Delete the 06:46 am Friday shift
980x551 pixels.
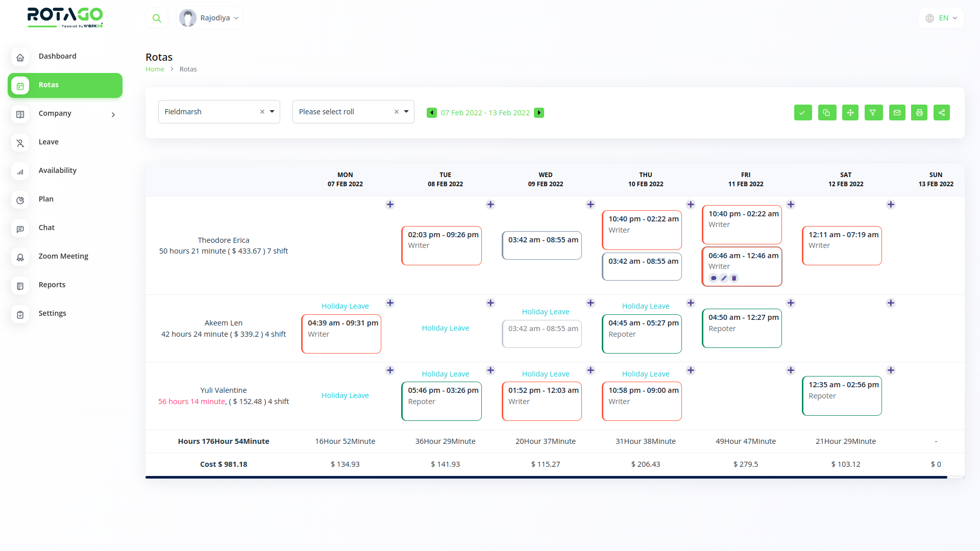click(734, 279)
